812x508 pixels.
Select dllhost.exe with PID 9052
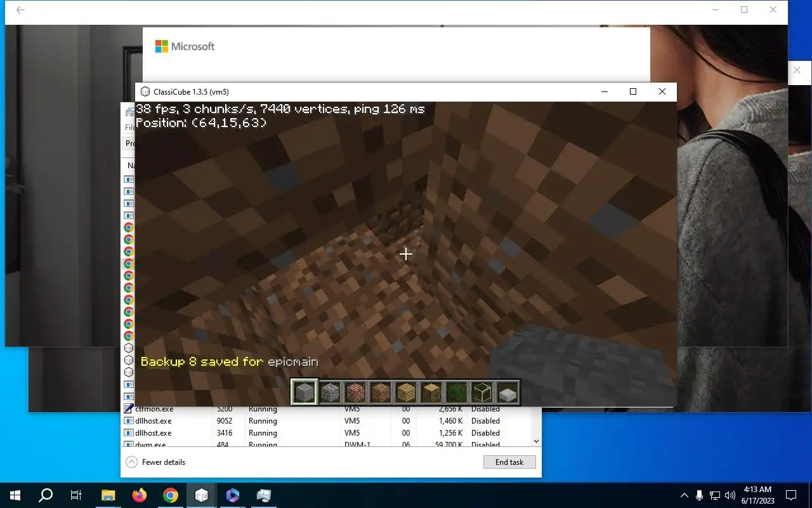[326, 421]
